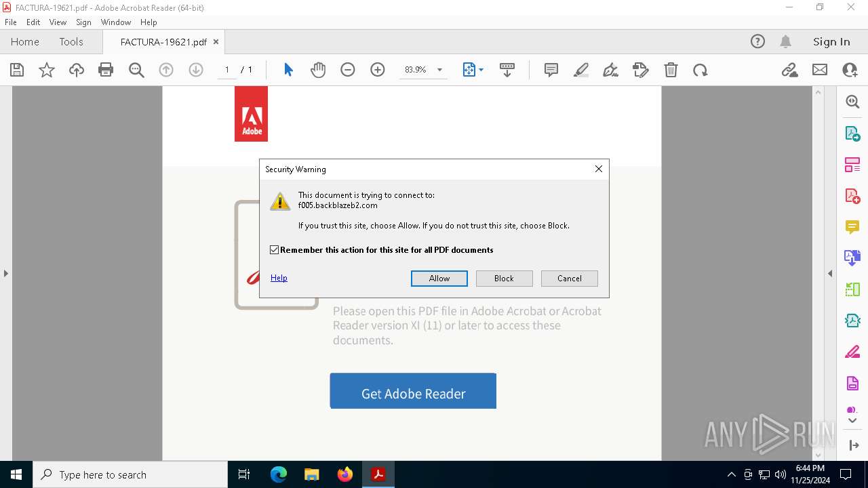The height and width of the screenshot is (488, 868).
Task: Switch to the Home tab
Action: point(25,41)
